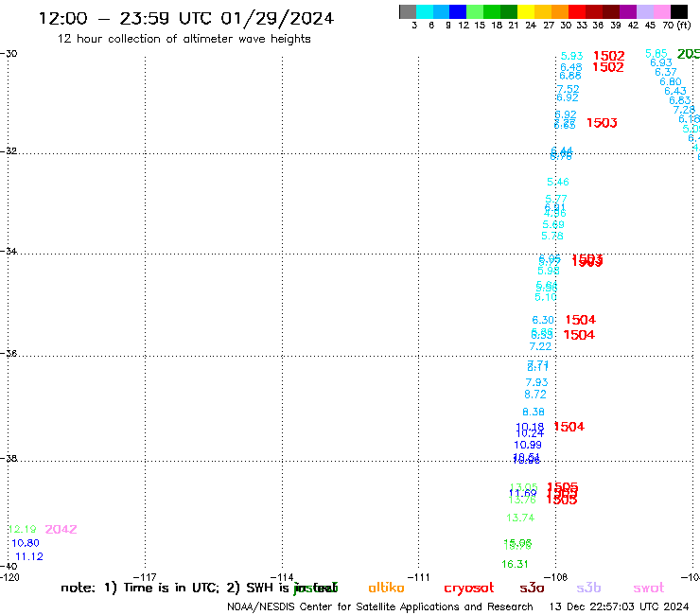Click the '12 hour collection of altimeter wave heights' subtitle
The image size is (700, 615).
[x=184, y=39]
